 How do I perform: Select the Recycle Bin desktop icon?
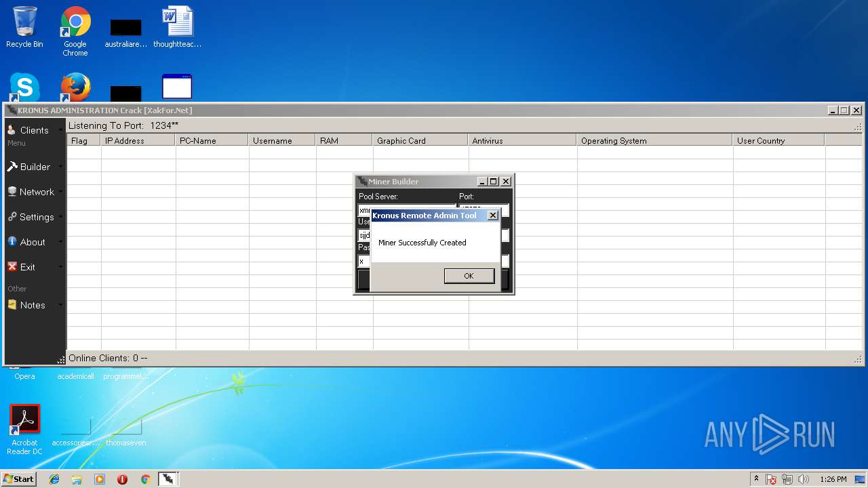pyautogui.click(x=24, y=27)
